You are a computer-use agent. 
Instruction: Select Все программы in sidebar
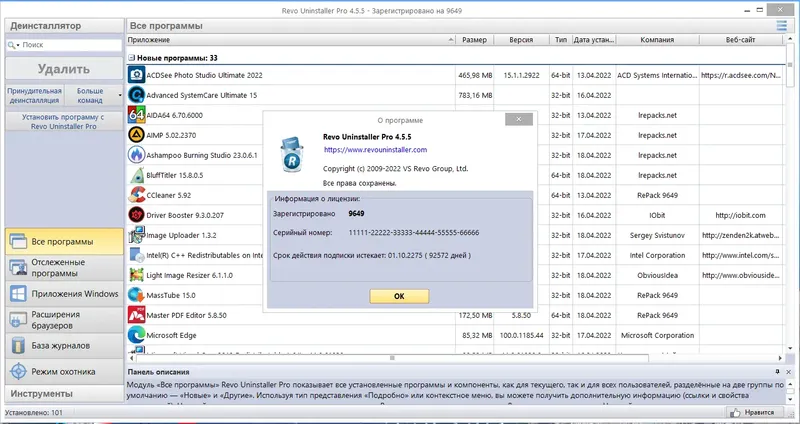point(64,241)
